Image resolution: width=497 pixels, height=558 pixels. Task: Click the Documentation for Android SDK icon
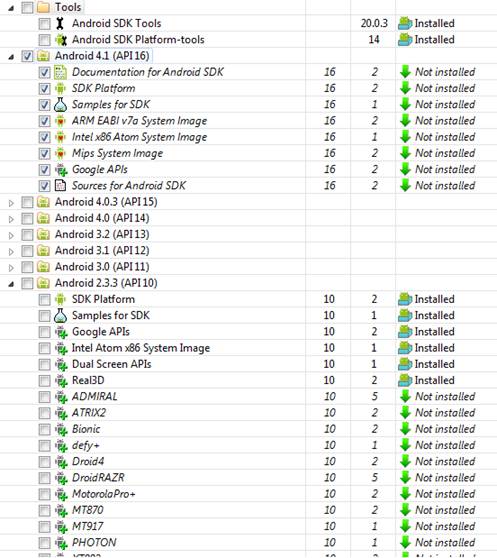pos(60,72)
